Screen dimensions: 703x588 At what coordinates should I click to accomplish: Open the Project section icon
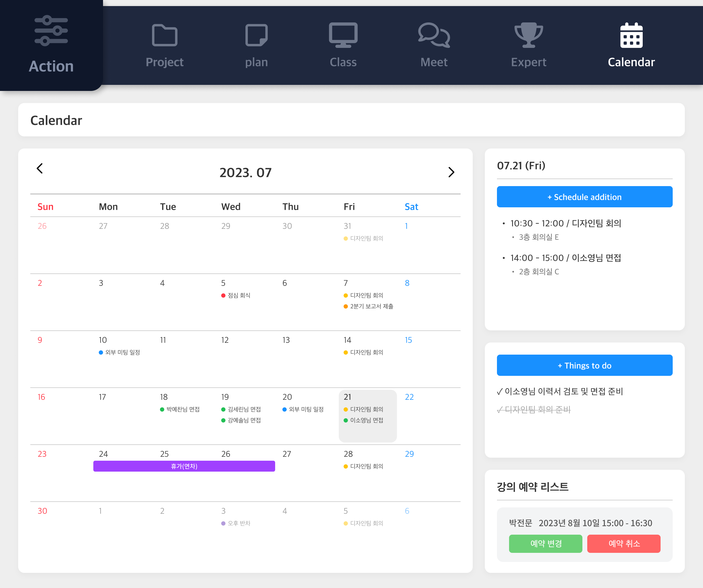164,35
